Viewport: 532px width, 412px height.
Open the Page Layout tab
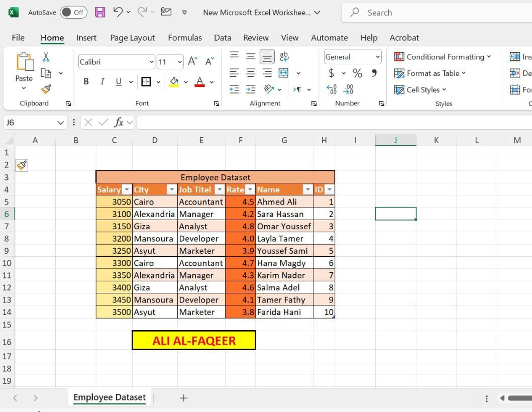click(x=132, y=38)
